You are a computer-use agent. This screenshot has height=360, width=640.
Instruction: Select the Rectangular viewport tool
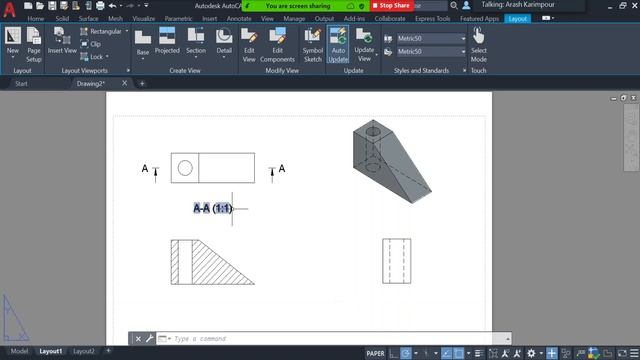[101, 31]
